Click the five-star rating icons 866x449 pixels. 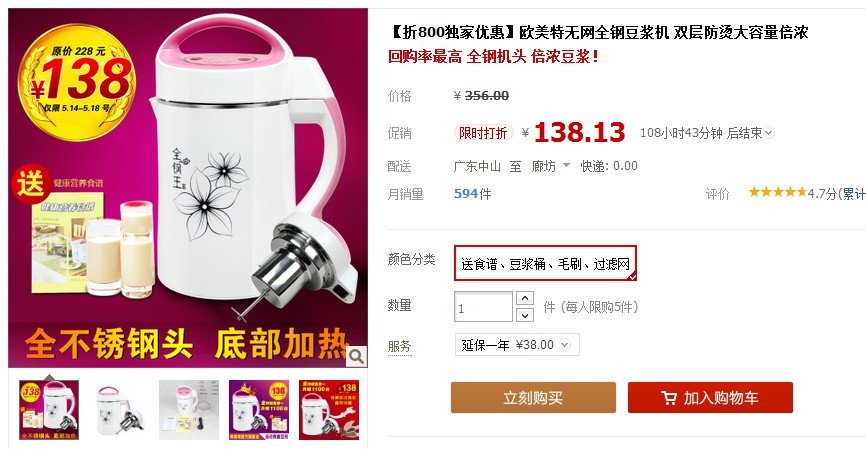click(778, 192)
